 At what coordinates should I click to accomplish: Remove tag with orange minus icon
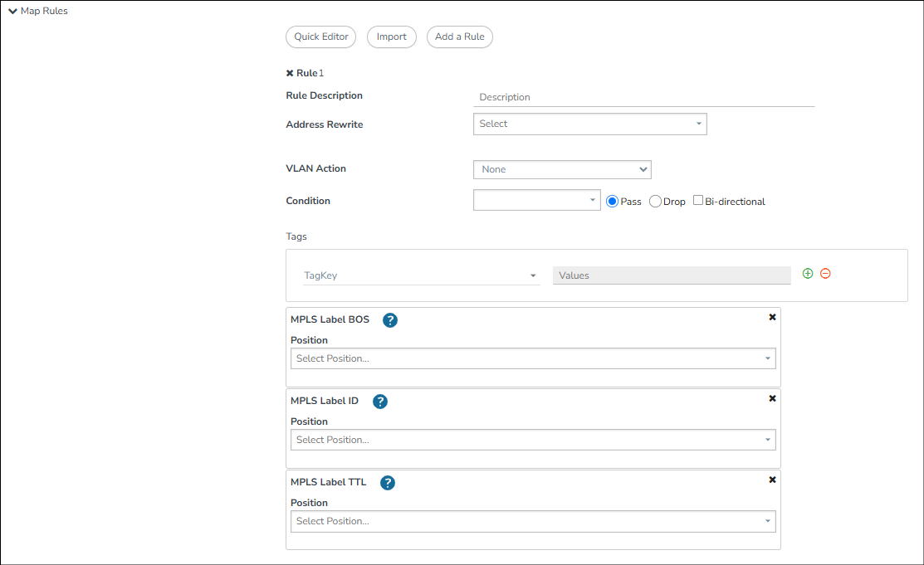tap(825, 273)
